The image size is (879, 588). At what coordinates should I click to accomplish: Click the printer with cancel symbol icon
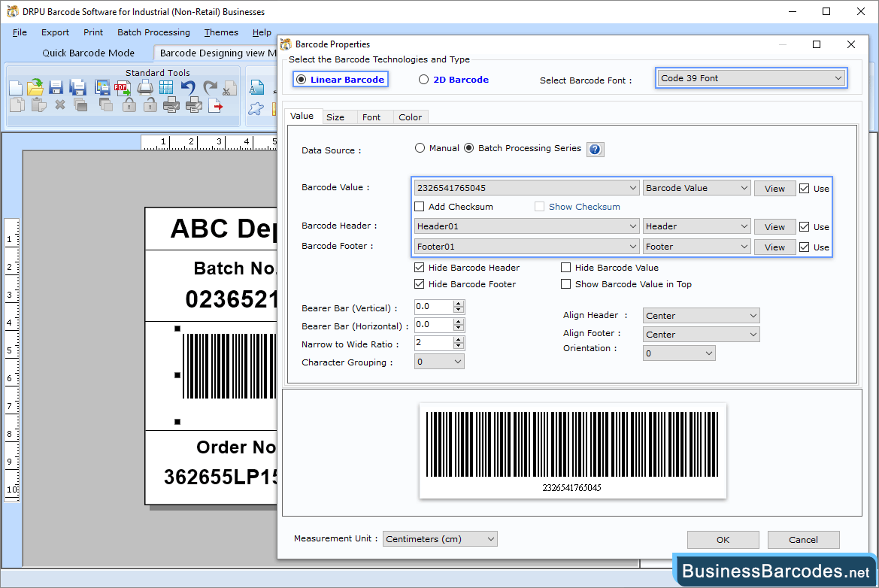[194, 105]
